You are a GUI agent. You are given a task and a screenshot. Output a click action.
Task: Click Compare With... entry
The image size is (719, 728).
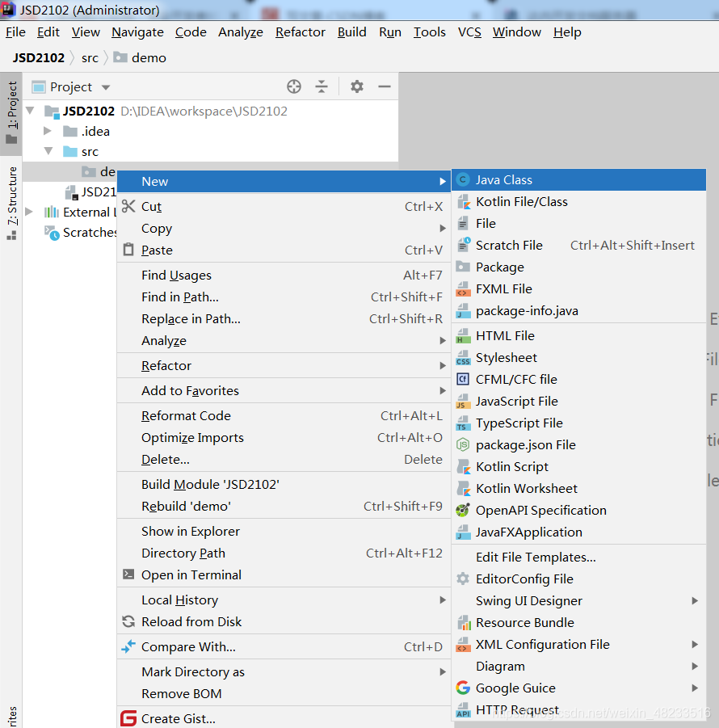[283, 646]
